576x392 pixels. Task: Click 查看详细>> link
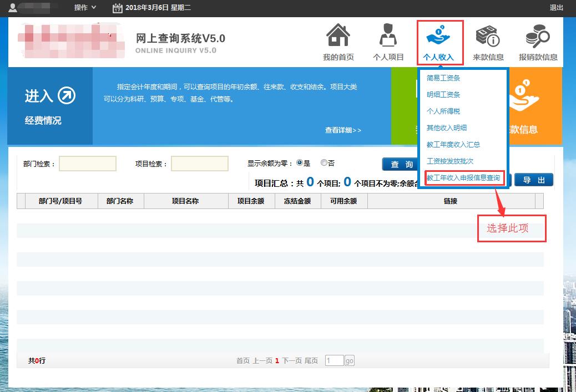pyautogui.click(x=343, y=130)
